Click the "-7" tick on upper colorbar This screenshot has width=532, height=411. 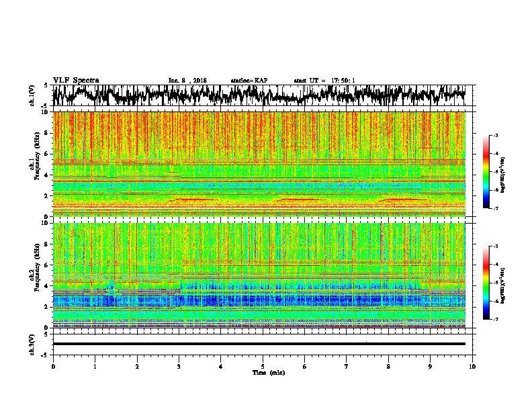496,208
